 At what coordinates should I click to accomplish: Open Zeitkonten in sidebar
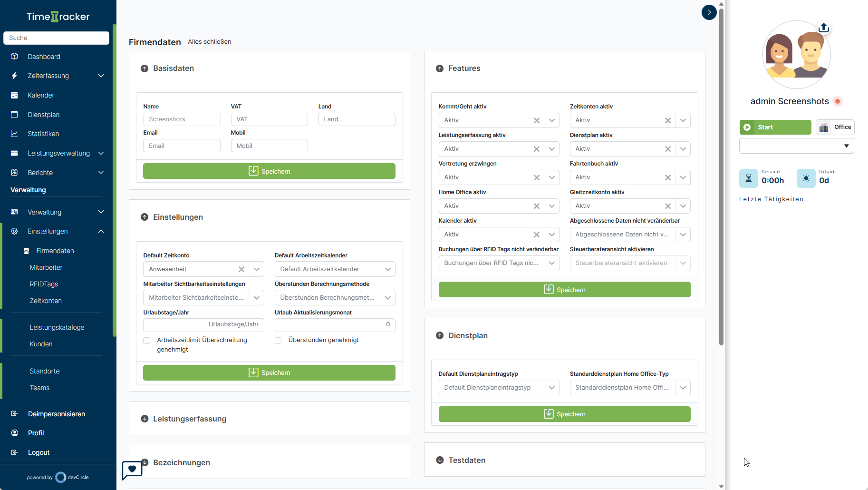46,301
